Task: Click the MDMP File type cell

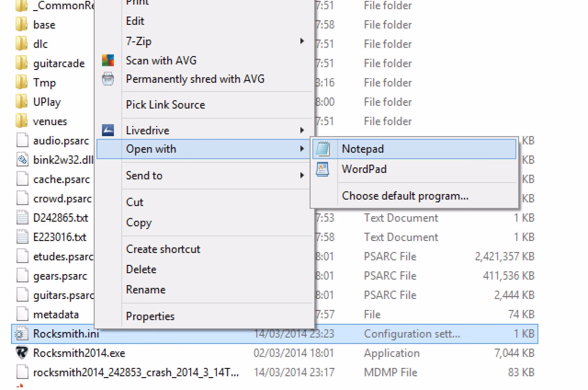Action: pos(390,373)
